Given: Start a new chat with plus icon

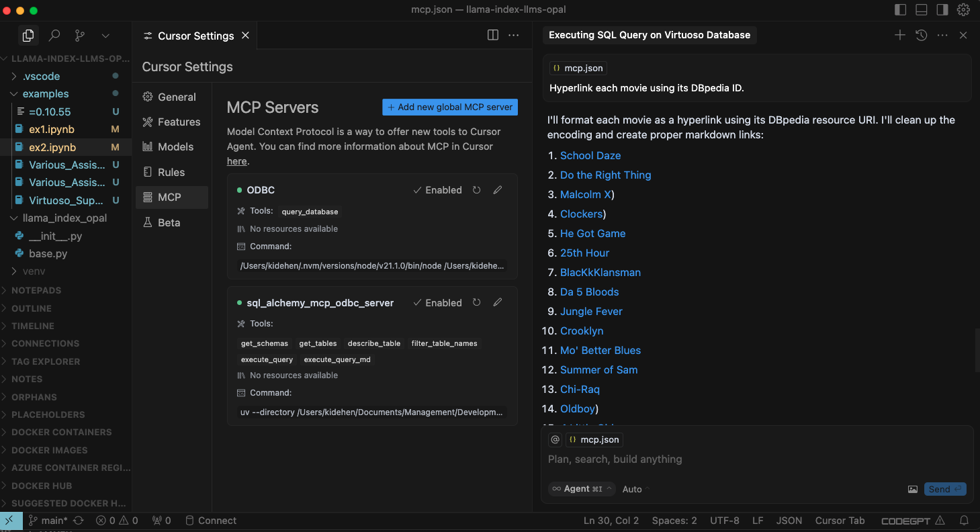Looking at the screenshot, I should point(899,35).
